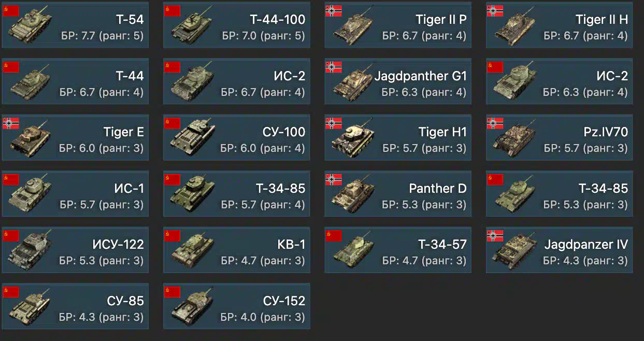The height and width of the screenshot is (341, 644).
Task: Select the СУ-152 vehicle card
Action: coord(237,306)
